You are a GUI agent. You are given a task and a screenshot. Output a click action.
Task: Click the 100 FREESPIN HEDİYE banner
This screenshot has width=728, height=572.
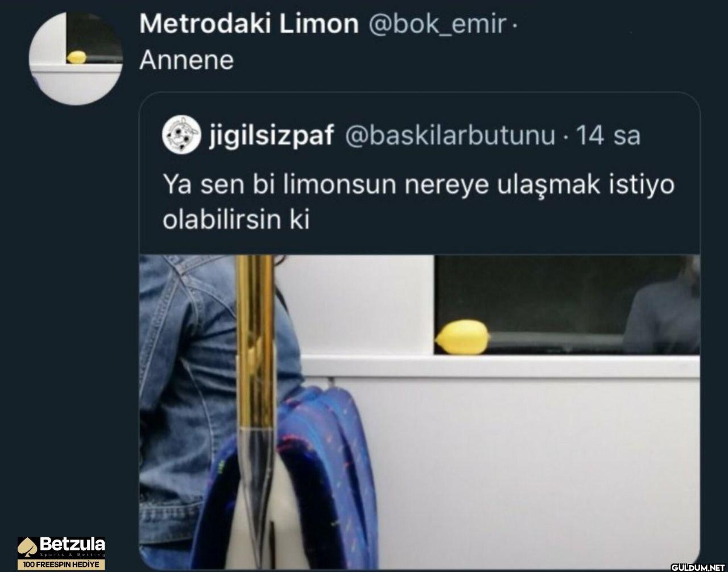coord(61,565)
